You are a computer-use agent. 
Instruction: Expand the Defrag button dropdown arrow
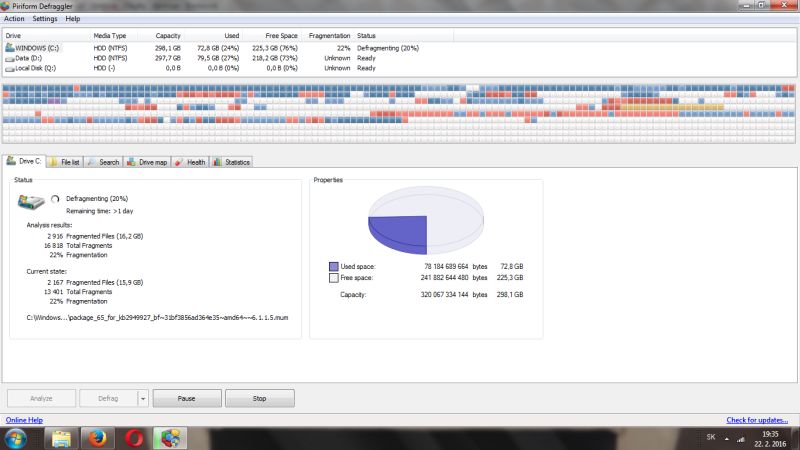[x=143, y=398]
